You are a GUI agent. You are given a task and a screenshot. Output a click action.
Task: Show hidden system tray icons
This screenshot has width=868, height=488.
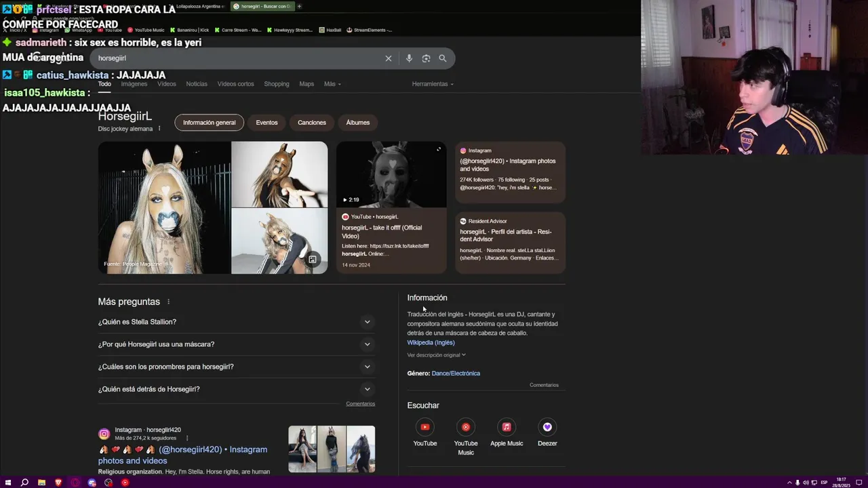(789, 483)
